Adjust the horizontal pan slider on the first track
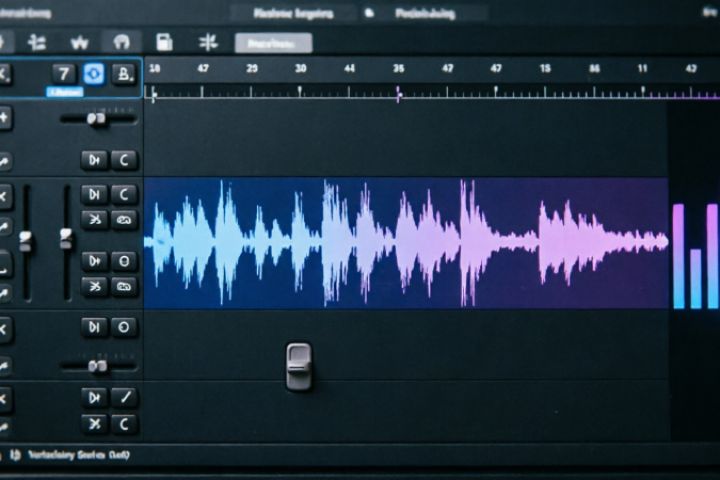 (97, 119)
